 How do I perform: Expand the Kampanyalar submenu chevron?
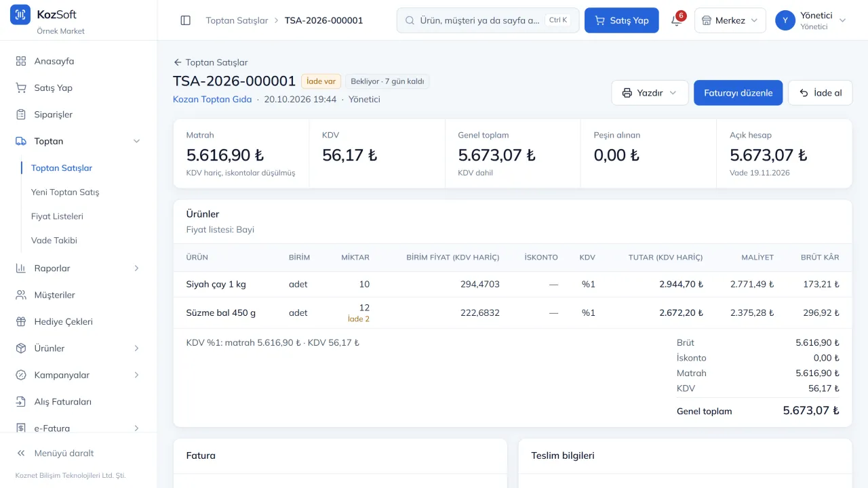click(x=136, y=375)
